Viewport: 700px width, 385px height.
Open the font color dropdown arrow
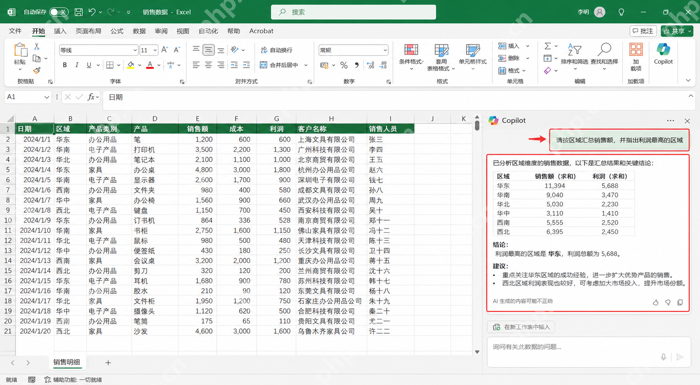pyautogui.click(x=158, y=65)
